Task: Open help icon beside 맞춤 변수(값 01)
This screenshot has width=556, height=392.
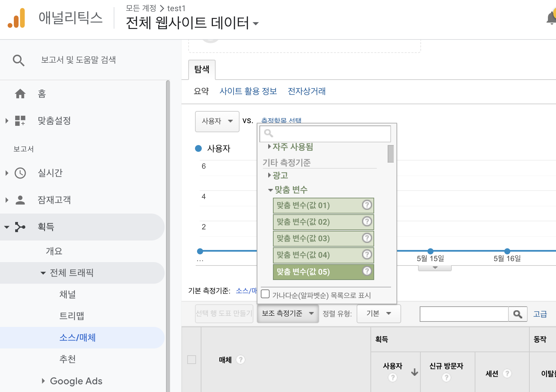Action: [367, 205]
